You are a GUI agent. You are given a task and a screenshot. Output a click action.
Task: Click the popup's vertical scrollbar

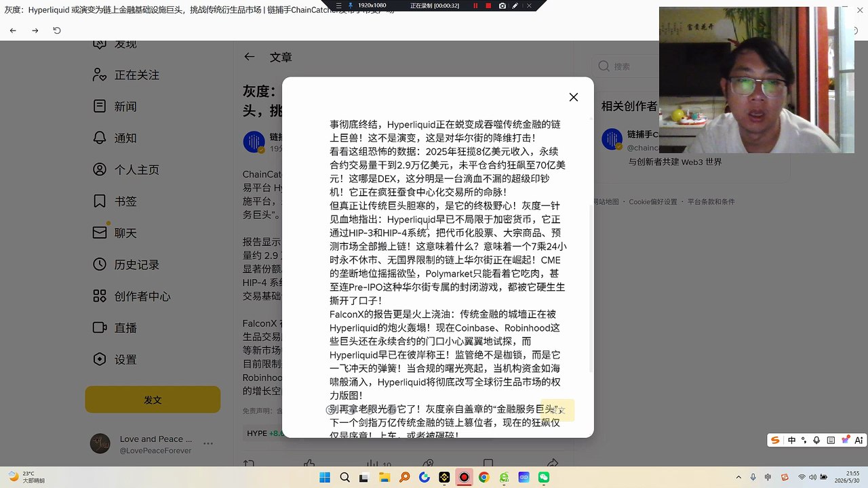coord(591,288)
